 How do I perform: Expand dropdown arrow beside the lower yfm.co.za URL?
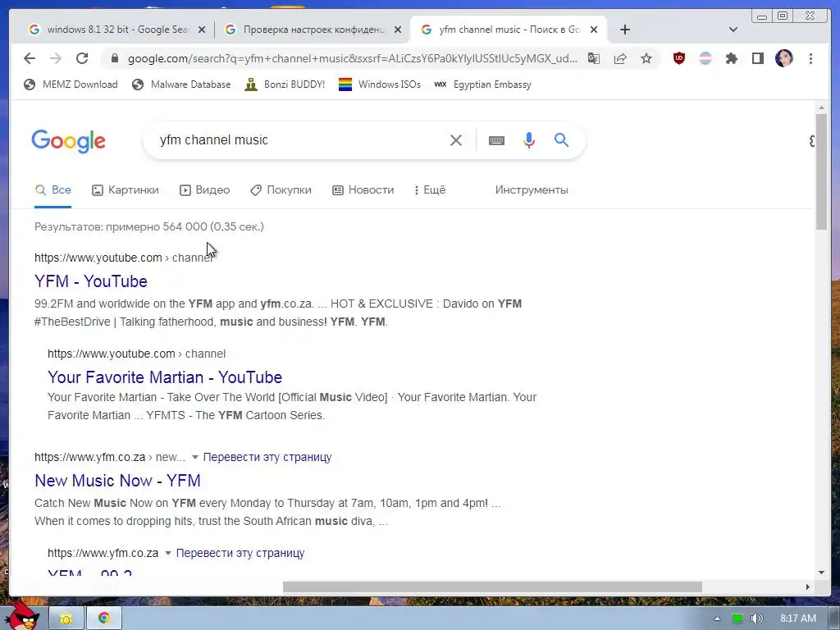pos(167,553)
